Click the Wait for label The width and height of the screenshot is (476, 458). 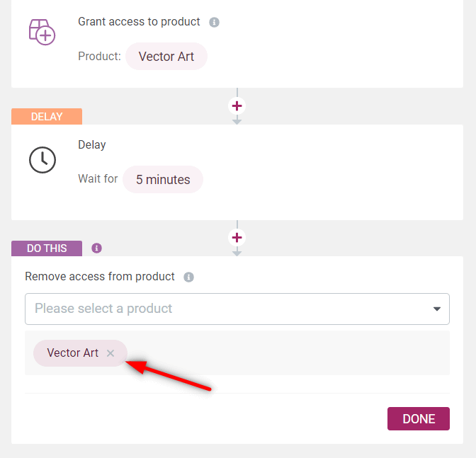click(98, 179)
